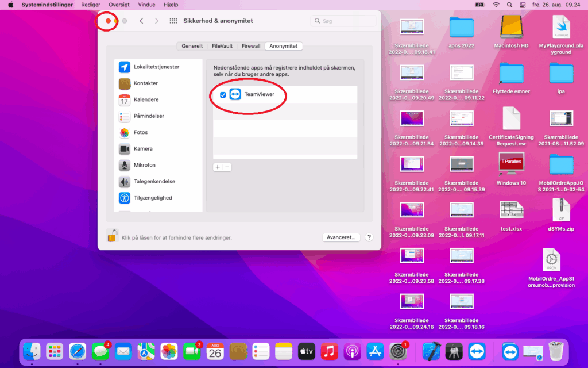Click the Avanceret… button
This screenshot has width=588, height=368.
pos(342,237)
